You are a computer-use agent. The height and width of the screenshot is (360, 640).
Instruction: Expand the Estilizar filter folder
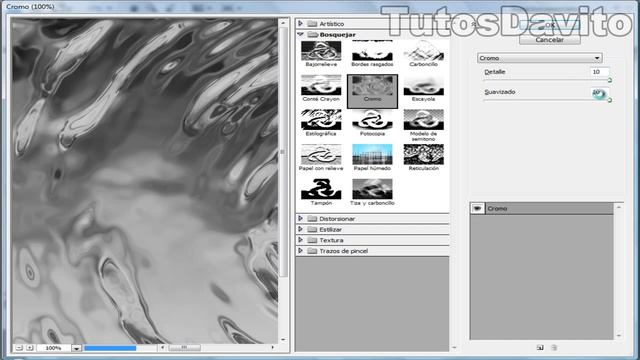point(300,229)
